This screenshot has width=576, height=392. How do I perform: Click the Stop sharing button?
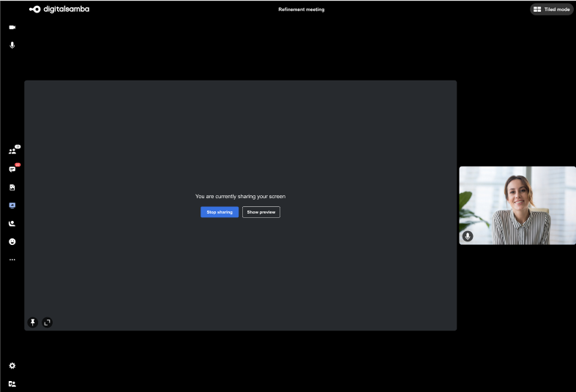pyautogui.click(x=220, y=212)
